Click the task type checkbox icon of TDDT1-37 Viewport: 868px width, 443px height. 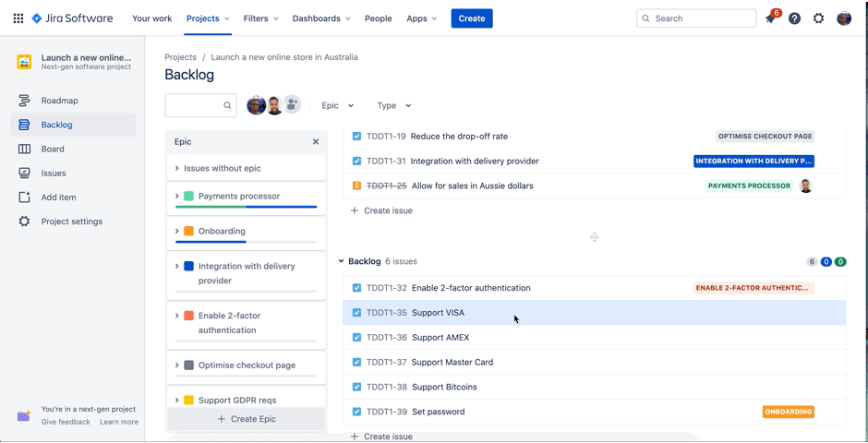tap(357, 363)
